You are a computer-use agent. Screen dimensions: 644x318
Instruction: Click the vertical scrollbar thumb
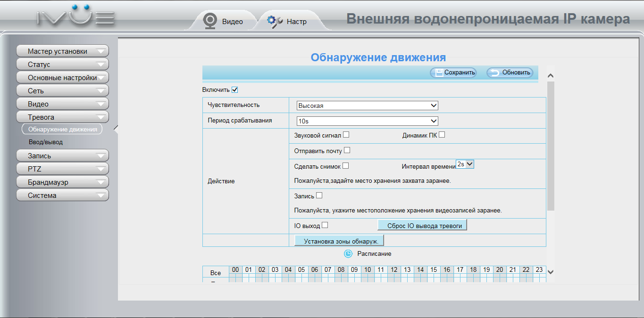coord(551,145)
